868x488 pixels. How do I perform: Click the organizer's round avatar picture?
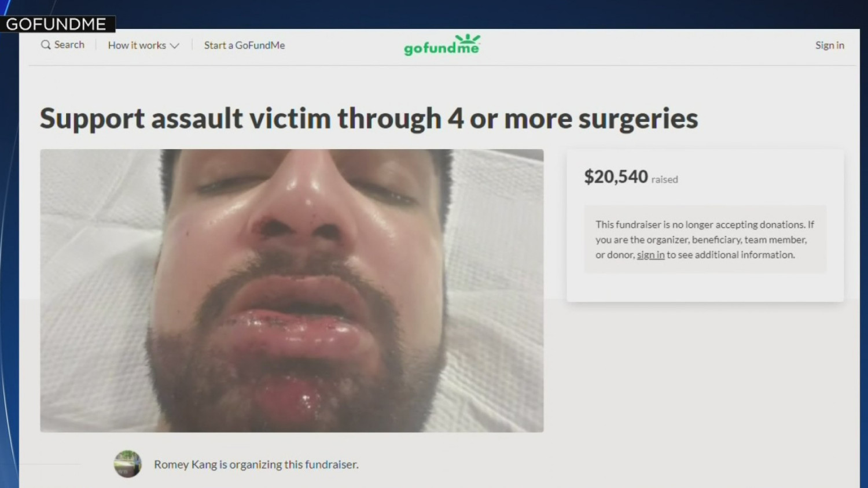(x=127, y=464)
